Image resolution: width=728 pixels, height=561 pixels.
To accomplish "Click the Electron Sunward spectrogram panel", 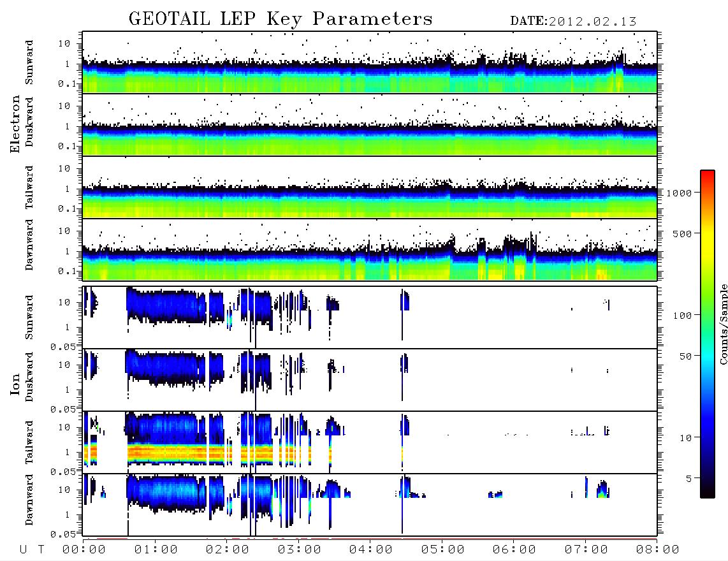I will (370, 62).
